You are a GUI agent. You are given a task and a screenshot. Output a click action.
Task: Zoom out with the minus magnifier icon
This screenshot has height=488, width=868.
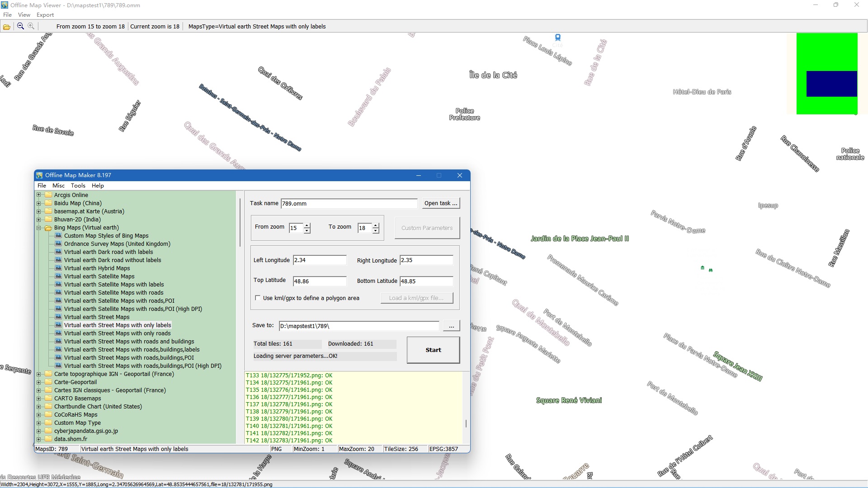click(20, 26)
